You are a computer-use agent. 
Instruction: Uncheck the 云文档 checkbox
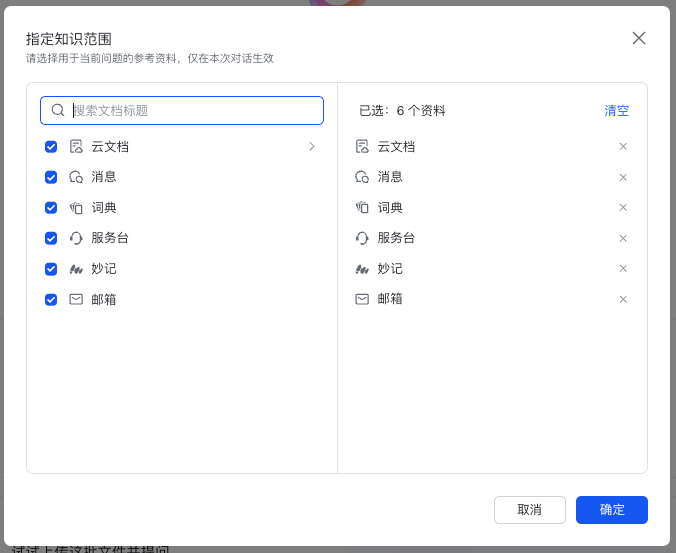pyautogui.click(x=51, y=146)
